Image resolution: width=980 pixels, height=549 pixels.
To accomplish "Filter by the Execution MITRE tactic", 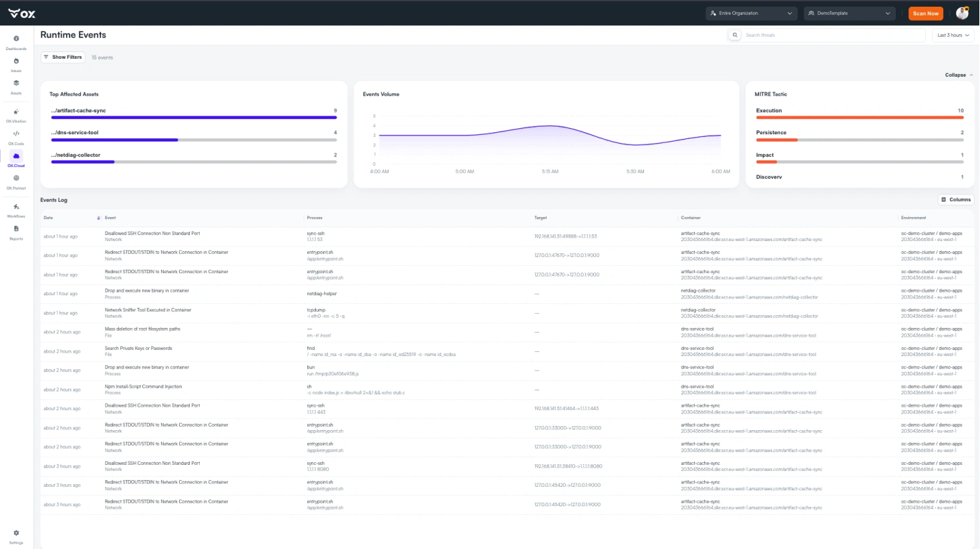I will 860,114.
